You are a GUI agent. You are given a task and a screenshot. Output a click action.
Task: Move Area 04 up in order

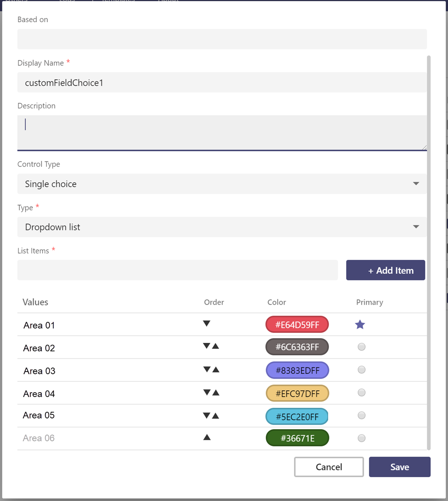coord(216,393)
